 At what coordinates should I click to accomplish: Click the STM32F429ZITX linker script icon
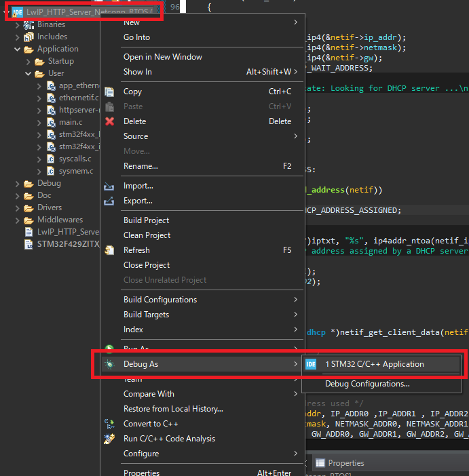click(x=29, y=244)
